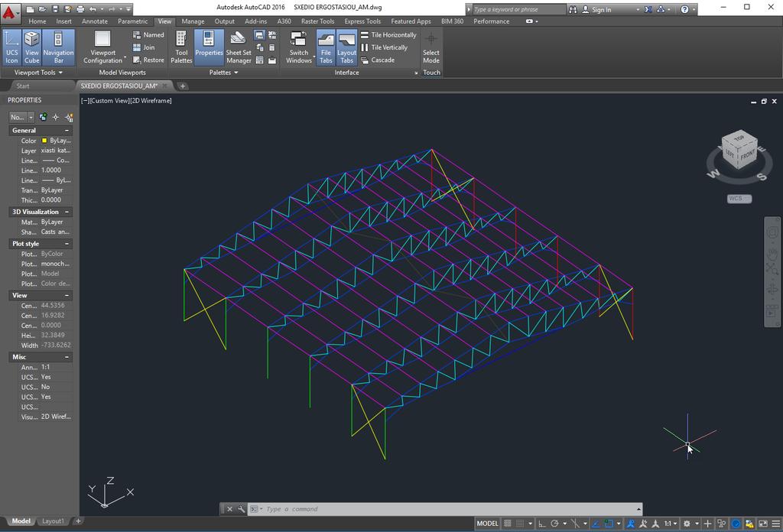Toggle Layout Tabs in Interface panel
Screen dimensions: 783x532
pos(346,47)
